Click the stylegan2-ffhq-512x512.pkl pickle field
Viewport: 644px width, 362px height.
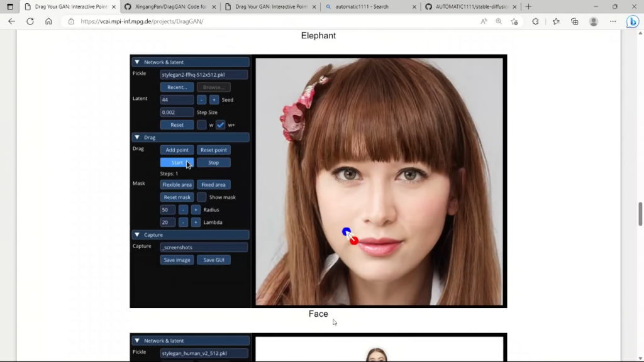click(x=204, y=75)
